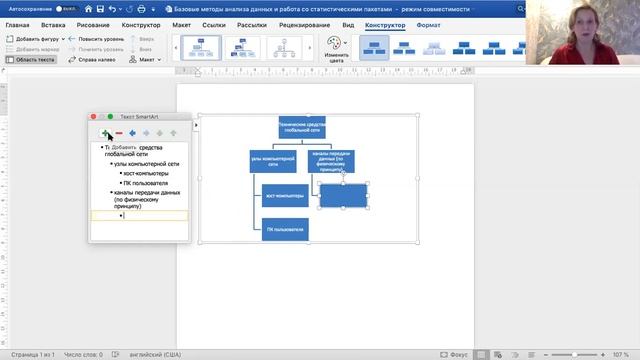Click the move down arrow icon in text pane
This screenshot has width=640, height=360.
(160, 133)
